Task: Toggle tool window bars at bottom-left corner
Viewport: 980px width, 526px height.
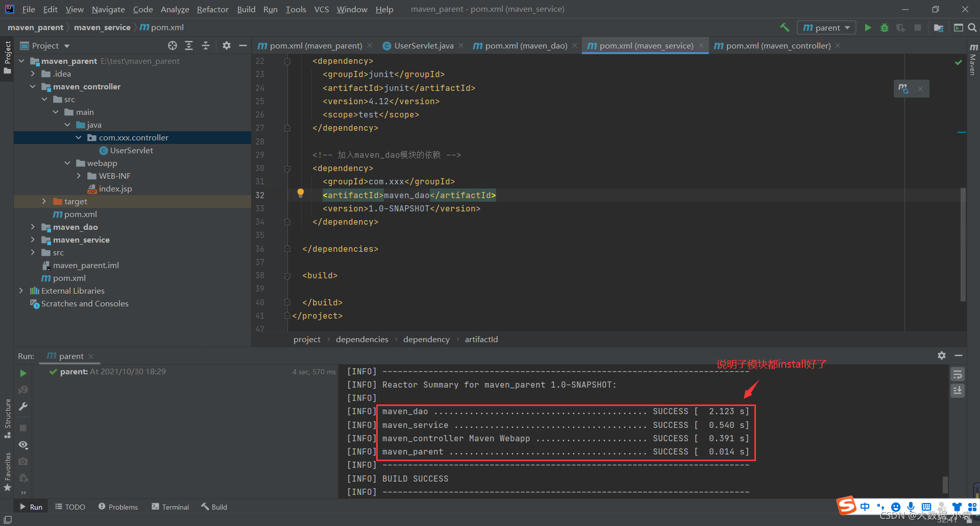Action: [8, 519]
